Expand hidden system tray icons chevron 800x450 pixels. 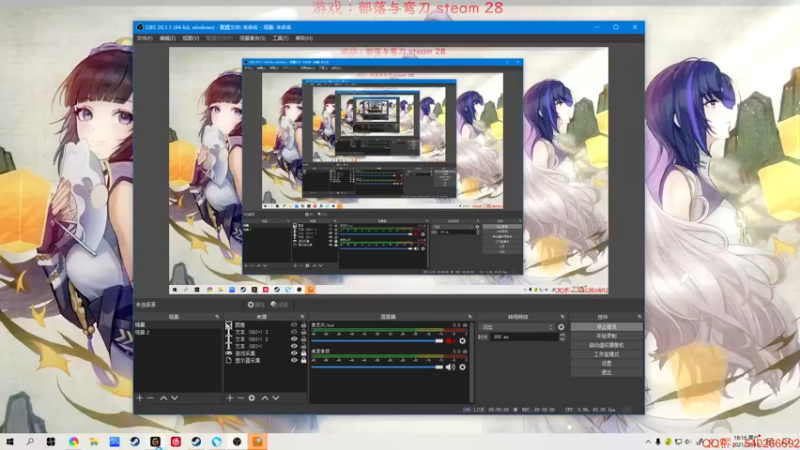coord(648,442)
